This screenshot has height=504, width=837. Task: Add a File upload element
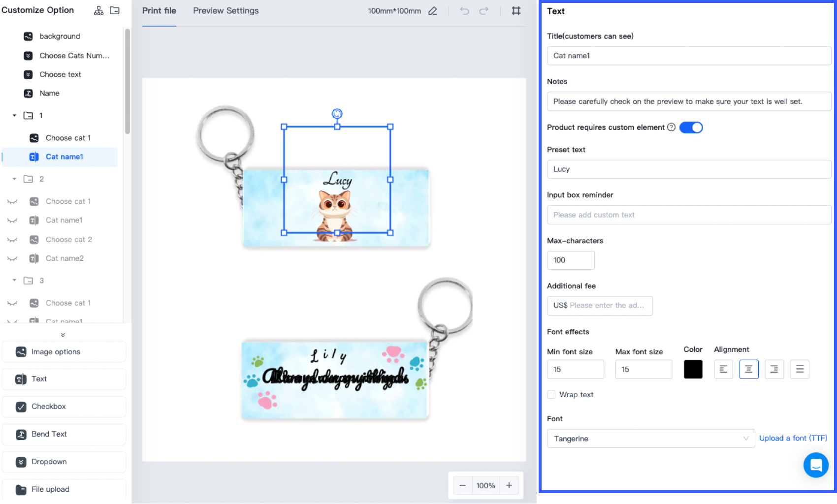pyautogui.click(x=64, y=489)
